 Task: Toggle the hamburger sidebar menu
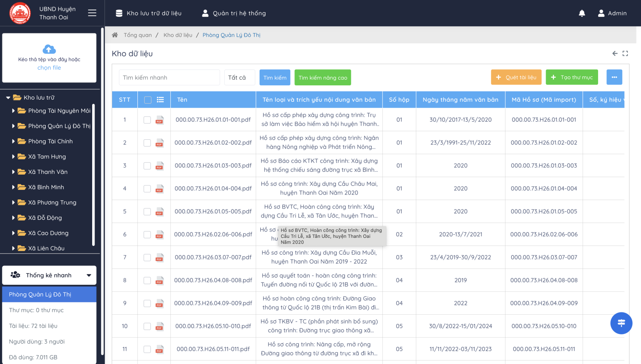92,13
